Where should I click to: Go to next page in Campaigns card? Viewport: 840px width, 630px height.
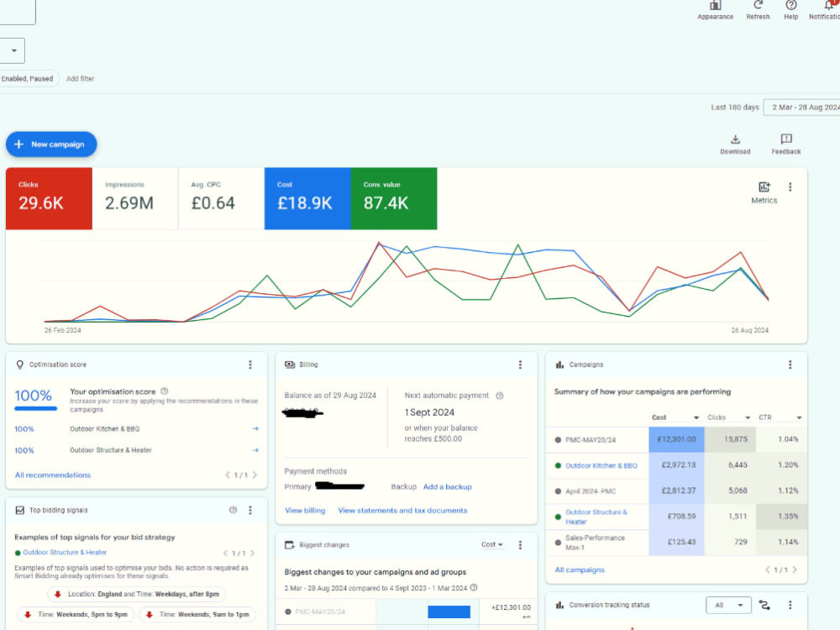tap(795, 570)
